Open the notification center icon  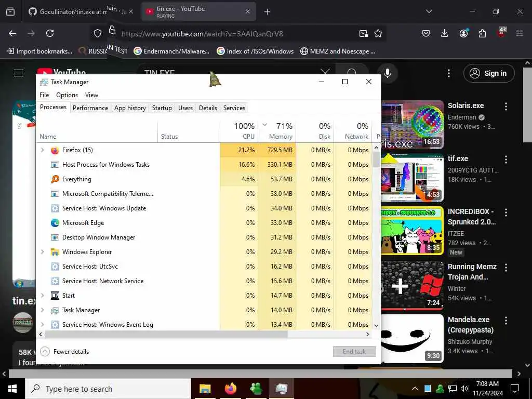coord(515,389)
